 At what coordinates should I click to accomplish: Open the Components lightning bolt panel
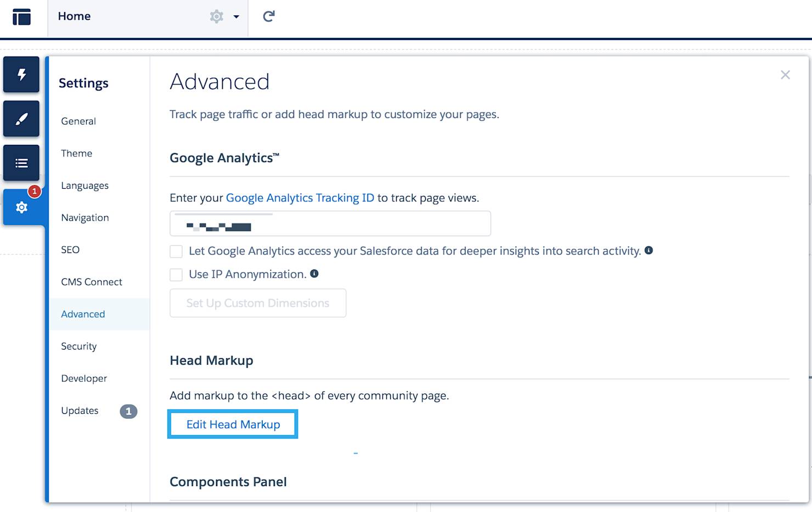(x=21, y=74)
